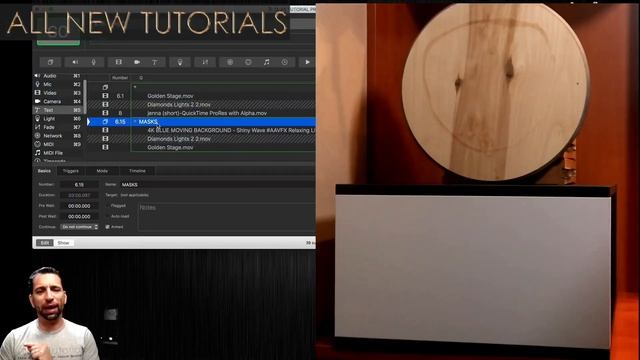Open the Continue 'Do not continue' dropdown
The image size is (640, 360).
point(79,227)
